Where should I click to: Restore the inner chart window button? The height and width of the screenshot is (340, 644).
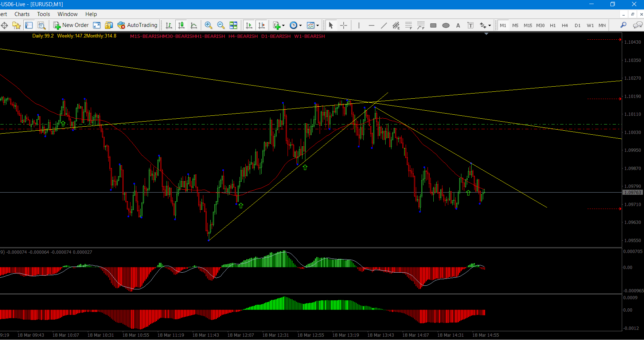633,14
